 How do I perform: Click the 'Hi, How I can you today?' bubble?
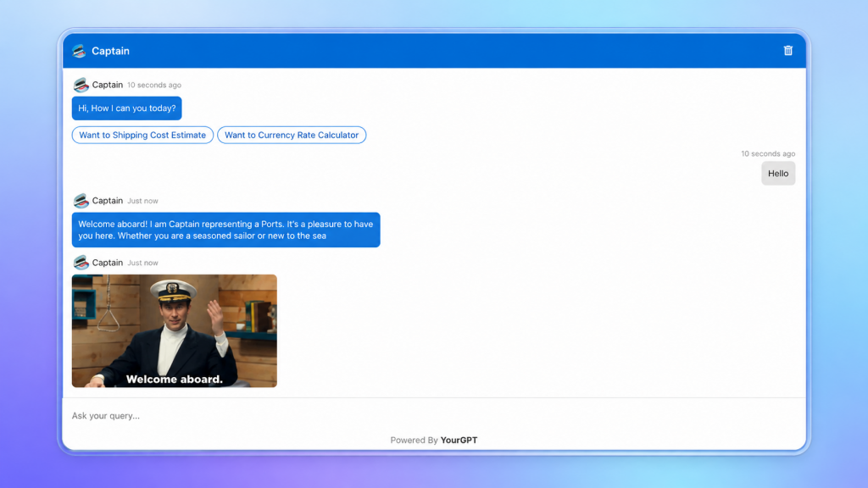[127, 108]
